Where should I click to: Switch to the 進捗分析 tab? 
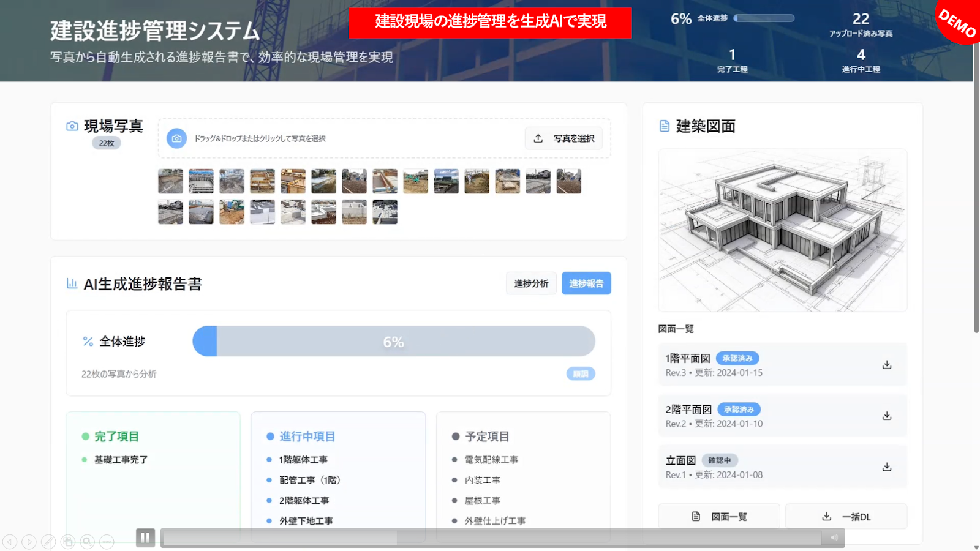tap(531, 283)
